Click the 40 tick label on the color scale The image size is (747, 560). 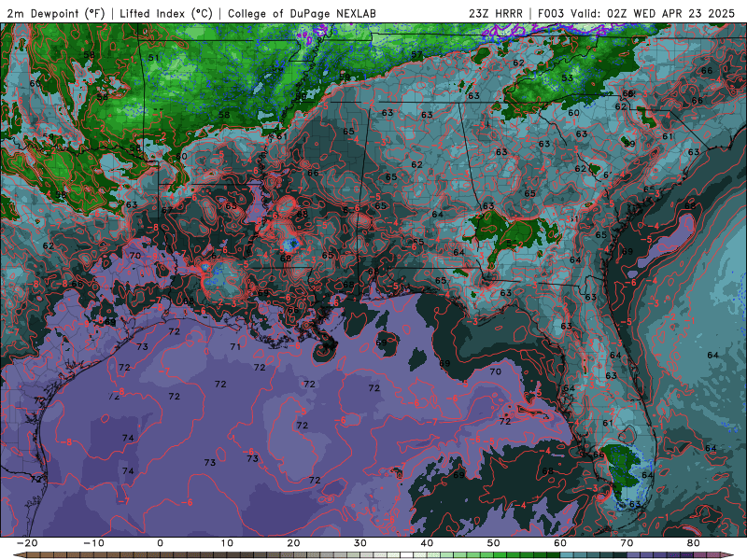click(427, 543)
